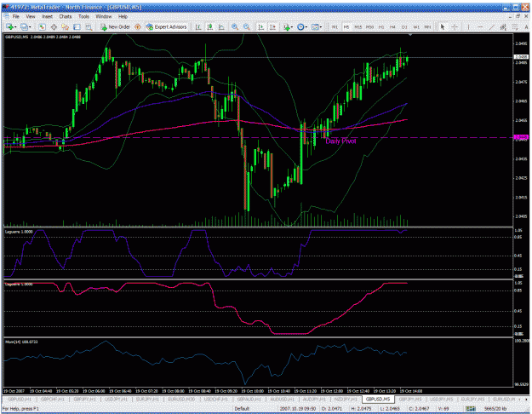Image resolution: width=532 pixels, height=414 pixels.
Task: Open the Terminal panel icon
Action: (77, 26)
